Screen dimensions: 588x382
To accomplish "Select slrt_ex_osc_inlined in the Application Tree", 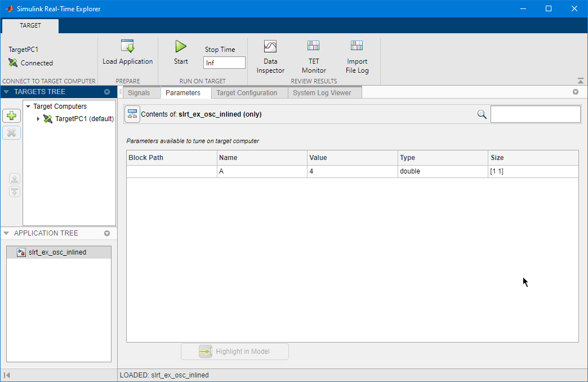I will (59, 252).
